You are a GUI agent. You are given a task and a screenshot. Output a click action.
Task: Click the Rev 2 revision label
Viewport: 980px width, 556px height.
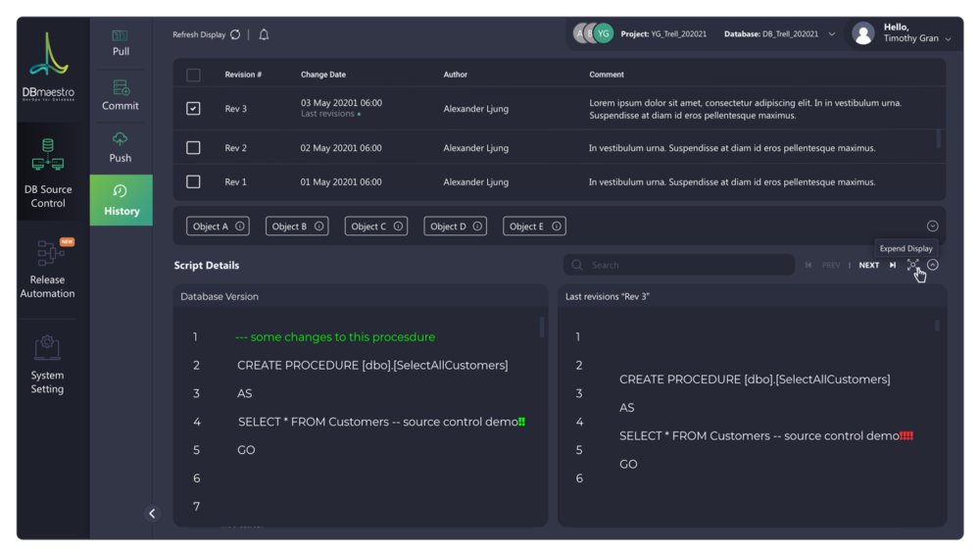click(235, 148)
